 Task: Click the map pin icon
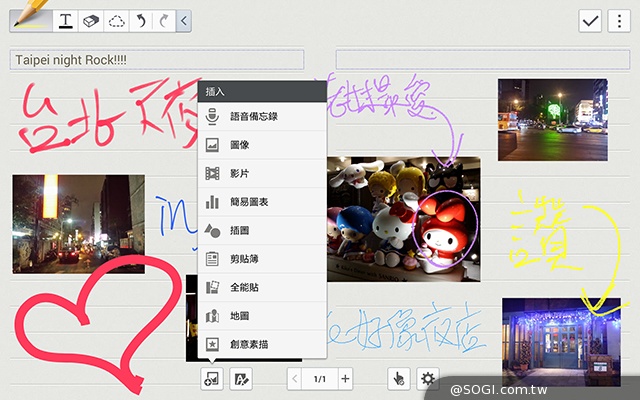tap(212, 316)
